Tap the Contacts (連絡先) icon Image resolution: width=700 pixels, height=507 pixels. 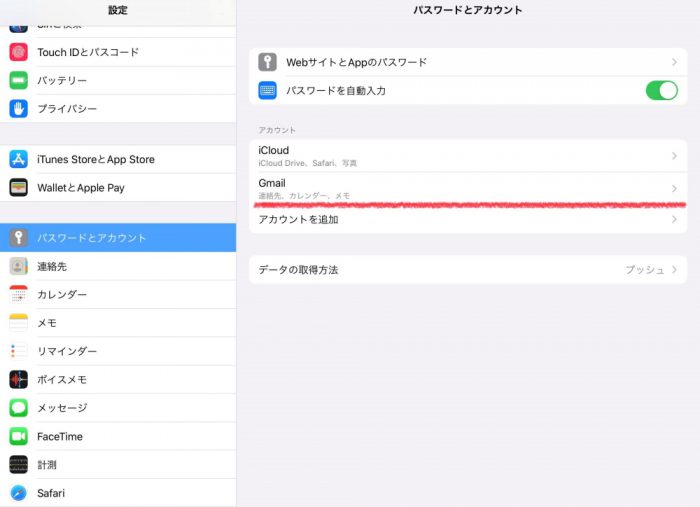[18, 266]
